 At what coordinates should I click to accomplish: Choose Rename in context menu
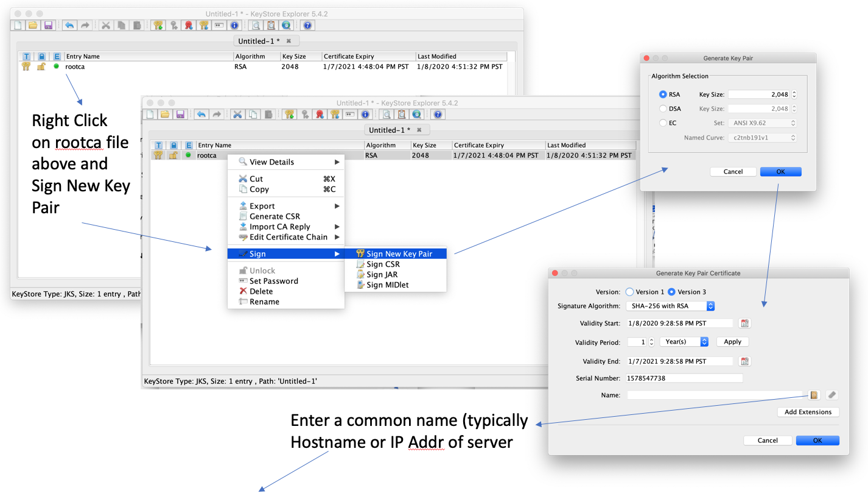[286, 302]
